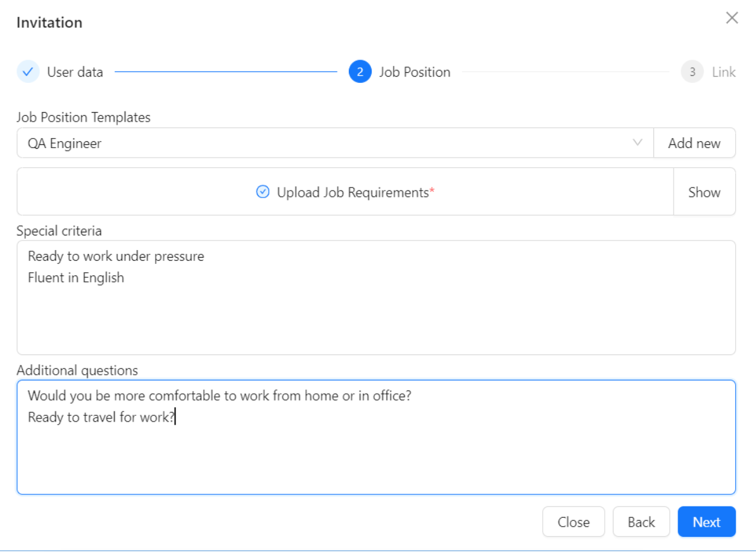The height and width of the screenshot is (552, 756).
Task: Focus the Special criteria text area
Action: tap(376, 298)
